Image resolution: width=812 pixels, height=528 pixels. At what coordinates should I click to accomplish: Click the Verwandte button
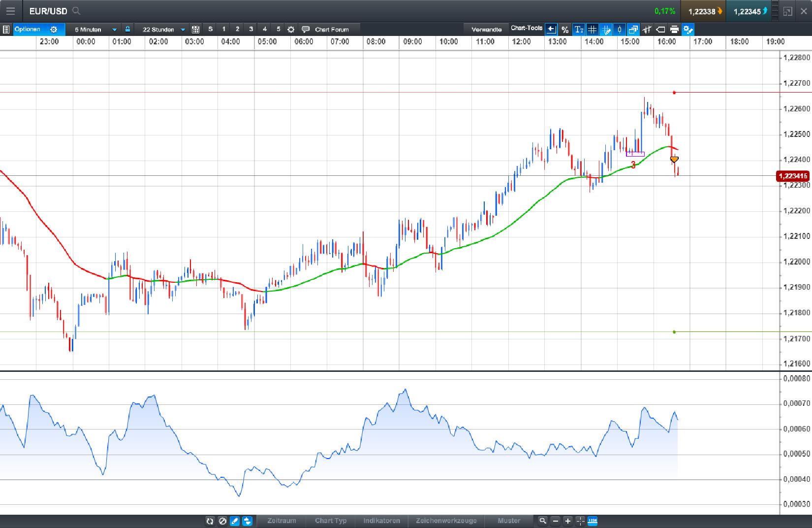(x=487, y=29)
